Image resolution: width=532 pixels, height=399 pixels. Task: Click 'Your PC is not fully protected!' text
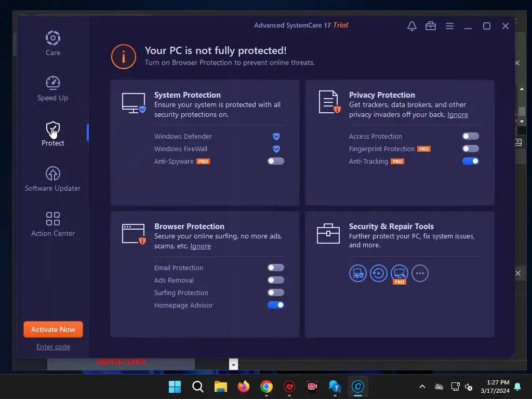click(216, 50)
